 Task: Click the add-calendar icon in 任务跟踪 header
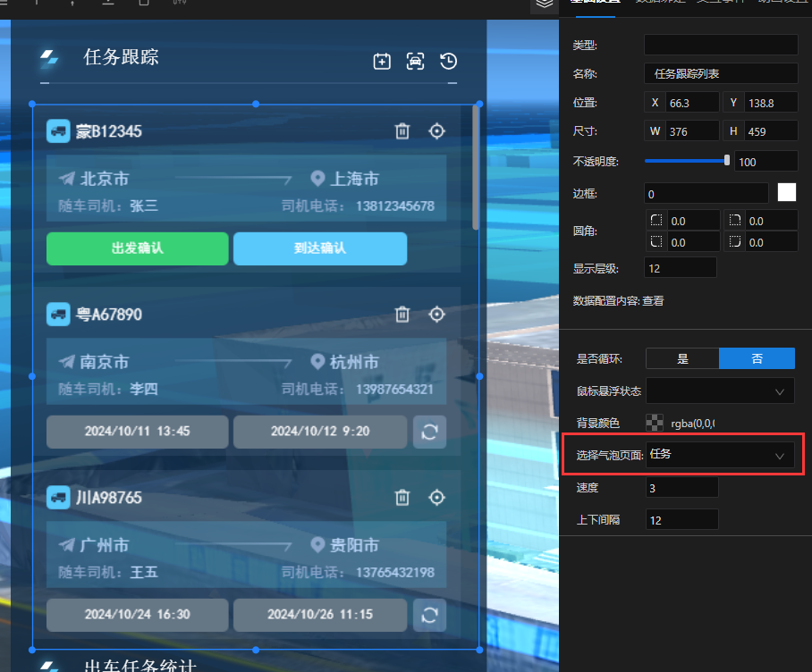pos(382,61)
